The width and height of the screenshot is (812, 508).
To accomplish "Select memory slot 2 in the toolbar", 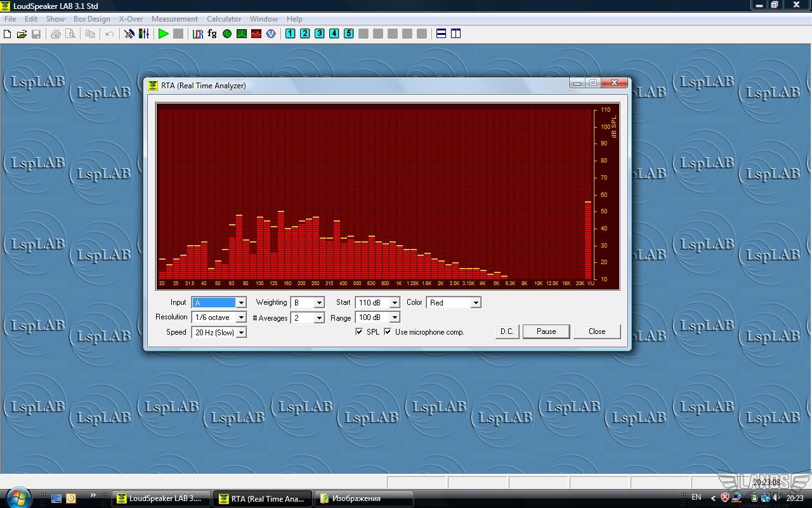I will [x=305, y=34].
